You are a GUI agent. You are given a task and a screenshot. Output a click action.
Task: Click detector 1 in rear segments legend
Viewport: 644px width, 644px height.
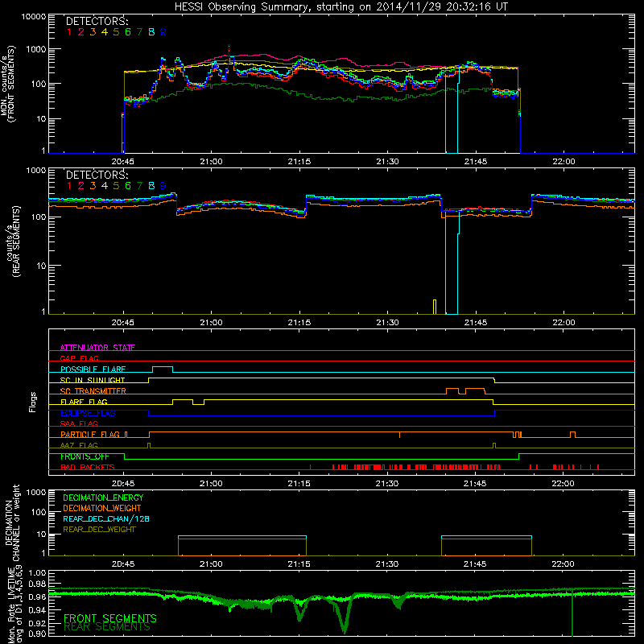69,186
